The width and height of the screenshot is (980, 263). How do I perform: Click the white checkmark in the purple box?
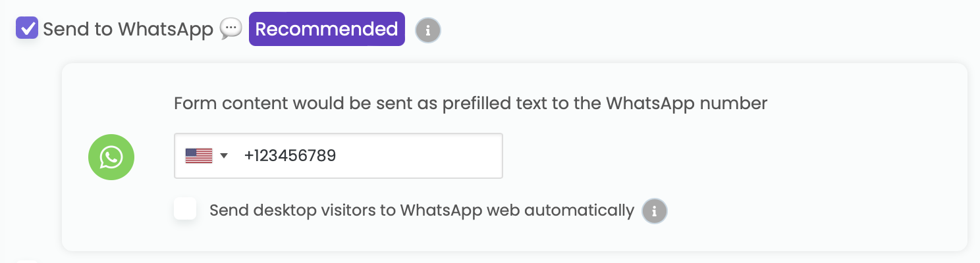pos(27,28)
